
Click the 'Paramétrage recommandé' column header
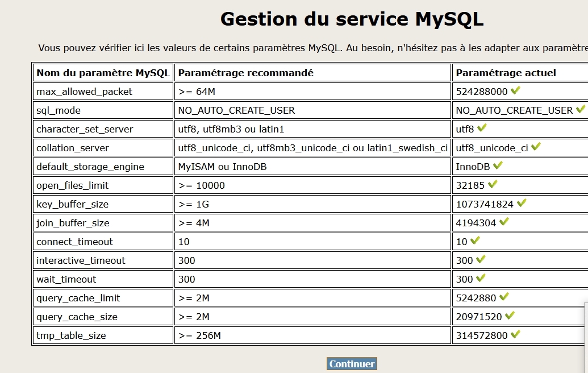click(245, 73)
